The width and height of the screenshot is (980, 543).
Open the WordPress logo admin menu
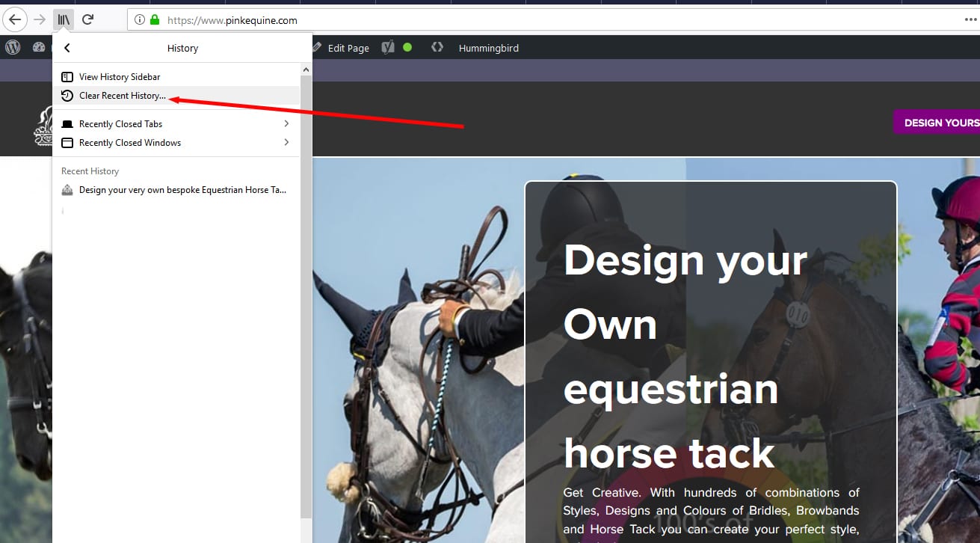(x=13, y=47)
